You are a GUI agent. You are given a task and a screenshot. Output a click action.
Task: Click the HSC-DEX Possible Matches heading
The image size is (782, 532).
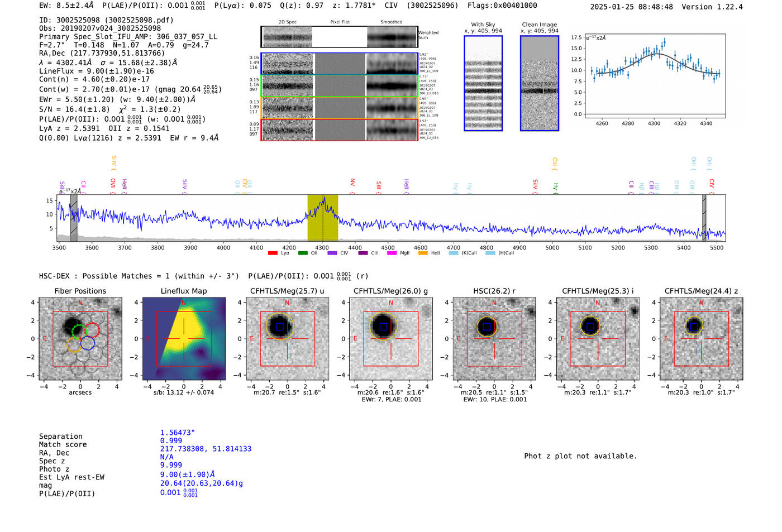point(139,276)
